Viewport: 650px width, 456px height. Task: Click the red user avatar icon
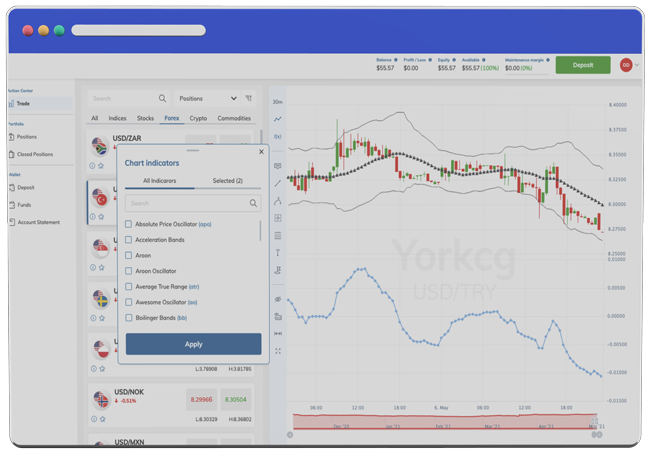pyautogui.click(x=626, y=65)
